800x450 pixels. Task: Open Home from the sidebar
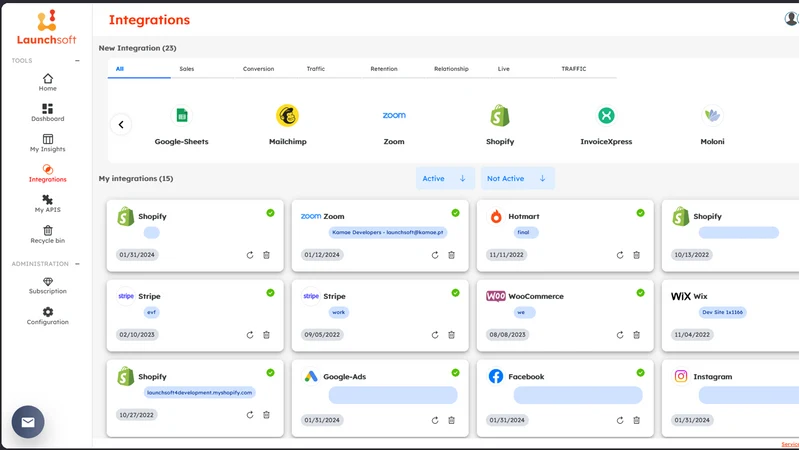tap(47, 82)
